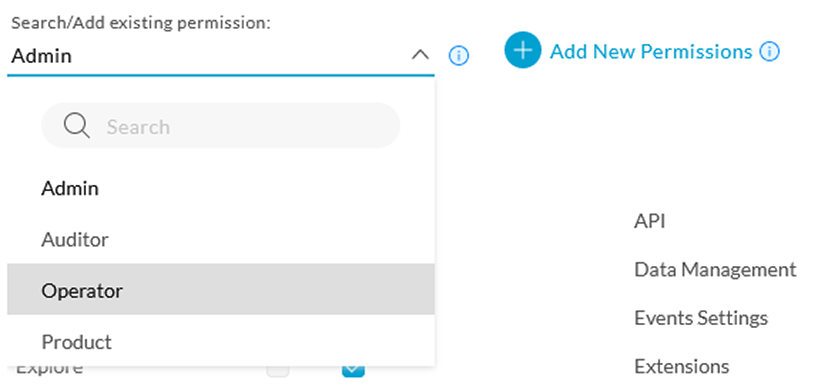The width and height of the screenshot is (828, 386).
Task: Choose Product from the permission list
Action: 221,341
